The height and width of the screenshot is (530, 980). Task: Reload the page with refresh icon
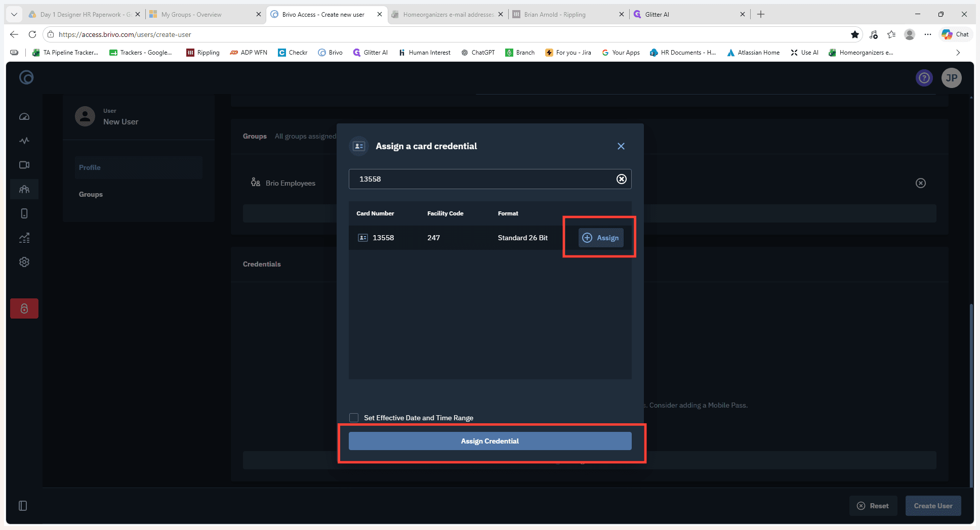(32, 34)
